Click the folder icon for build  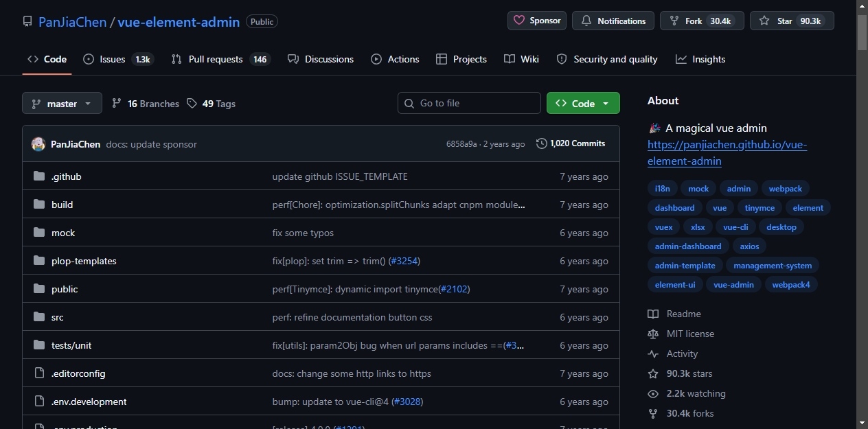[x=39, y=205]
